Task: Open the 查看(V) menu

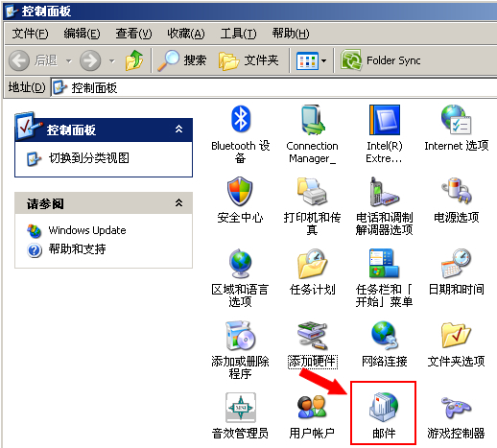Action: tap(133, 34)
